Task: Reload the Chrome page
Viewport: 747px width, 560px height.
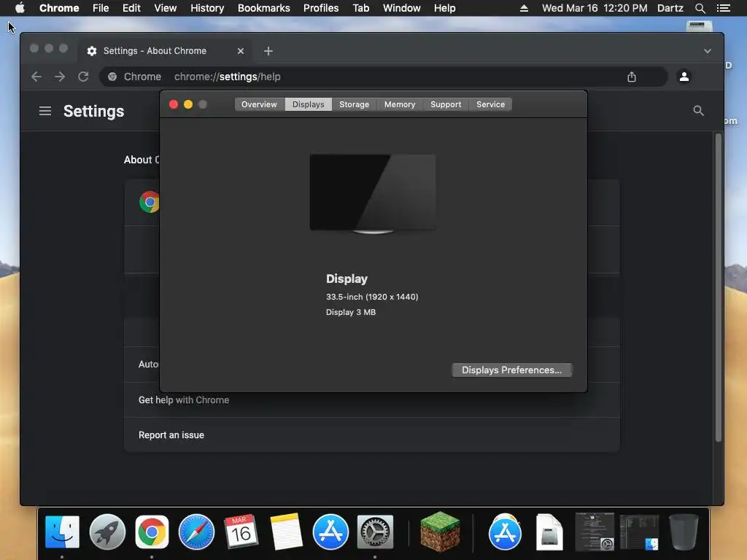Action: [x=83, y=77]
